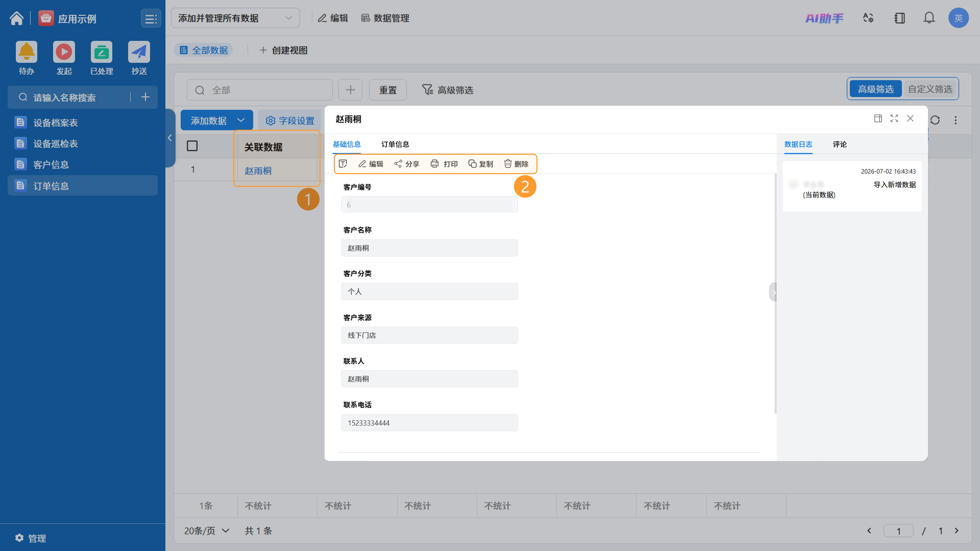Open the 赵雨桐 linked record

[258, 171]
